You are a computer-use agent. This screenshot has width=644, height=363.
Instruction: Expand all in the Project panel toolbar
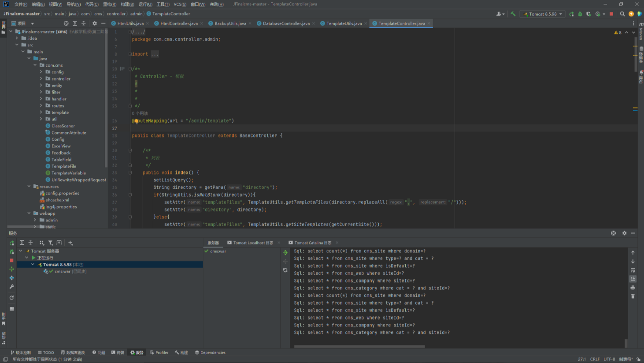pos(75,23)
